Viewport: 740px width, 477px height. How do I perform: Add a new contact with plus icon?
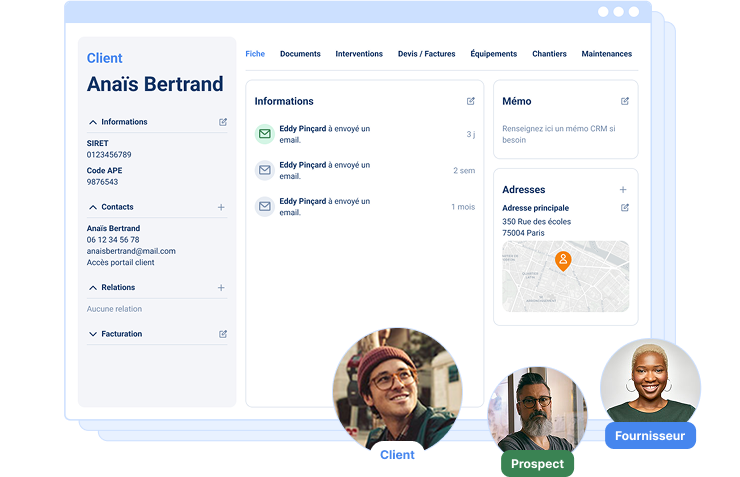click(221, 207)
